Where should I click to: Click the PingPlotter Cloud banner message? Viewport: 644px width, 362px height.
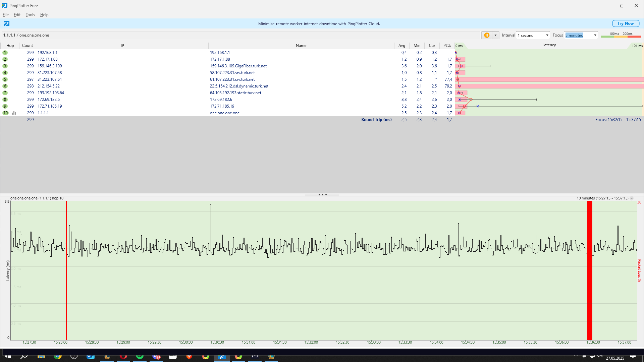pos(319,24)
